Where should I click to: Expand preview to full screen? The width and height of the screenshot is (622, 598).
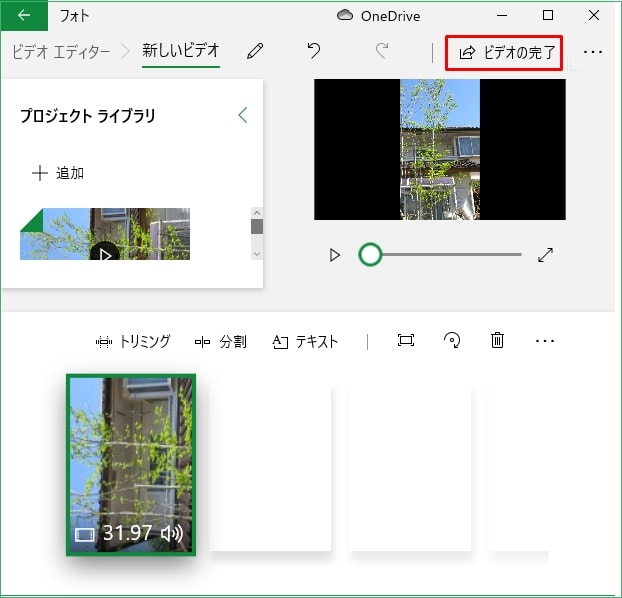click(545, 255)
